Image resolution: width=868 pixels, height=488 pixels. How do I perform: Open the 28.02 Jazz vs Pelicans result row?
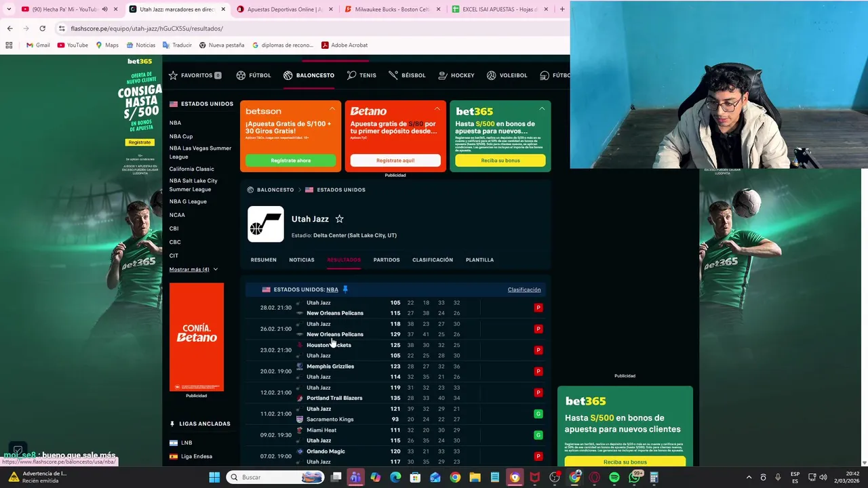(x=396, y=308)
